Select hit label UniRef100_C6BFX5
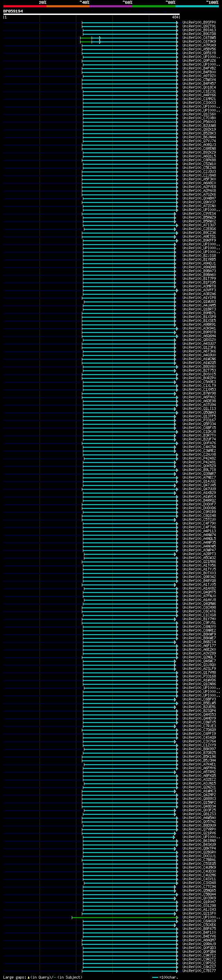 pyautogui.click(x=199, y=428)
